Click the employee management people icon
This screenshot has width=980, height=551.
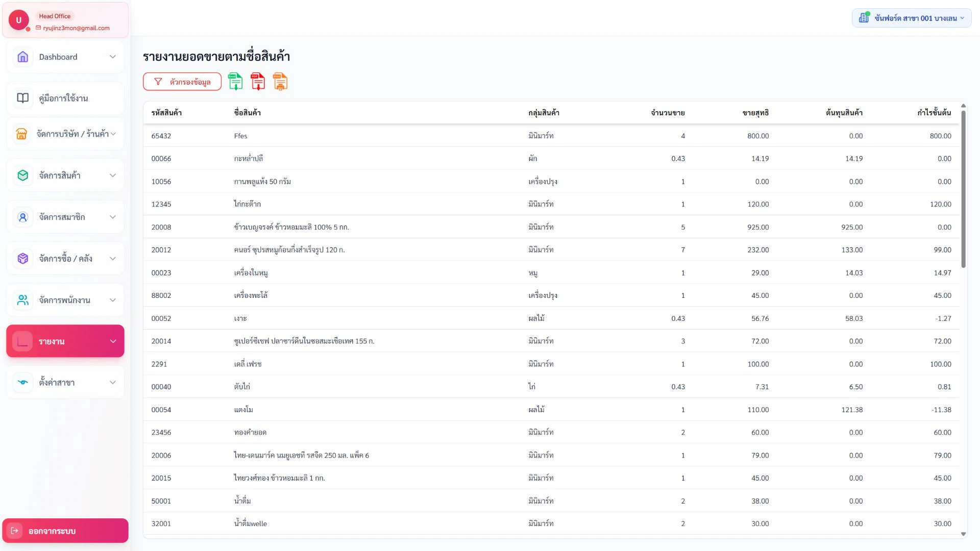point(23,300)
